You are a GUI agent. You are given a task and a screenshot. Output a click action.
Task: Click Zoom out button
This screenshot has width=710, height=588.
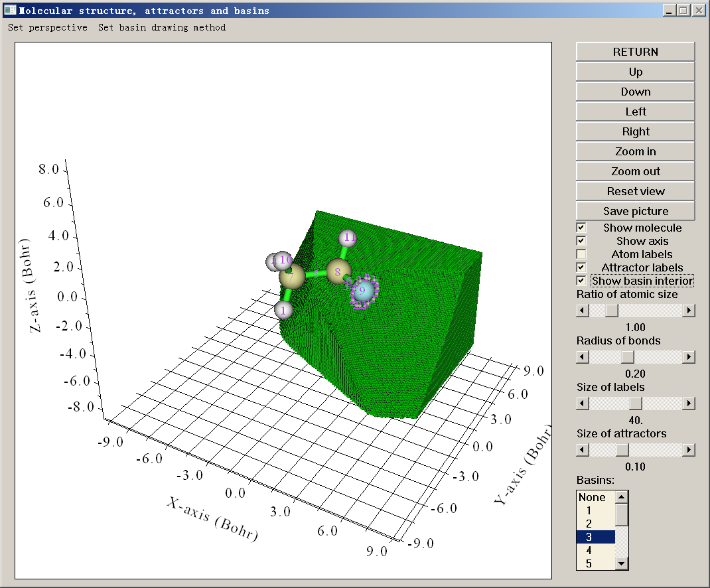(x=635, y=171)
